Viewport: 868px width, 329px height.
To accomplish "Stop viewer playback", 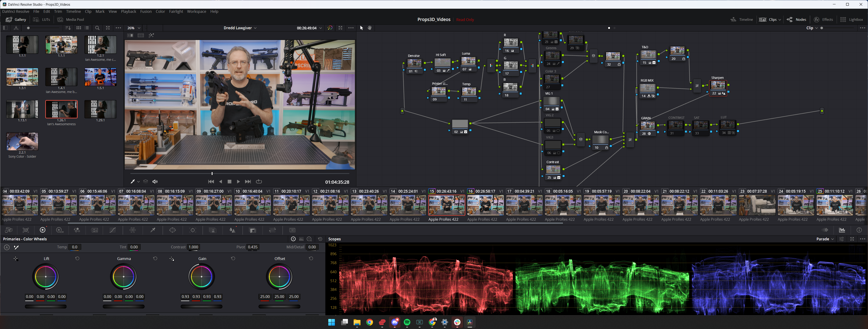I will click(x=229, y=181).
